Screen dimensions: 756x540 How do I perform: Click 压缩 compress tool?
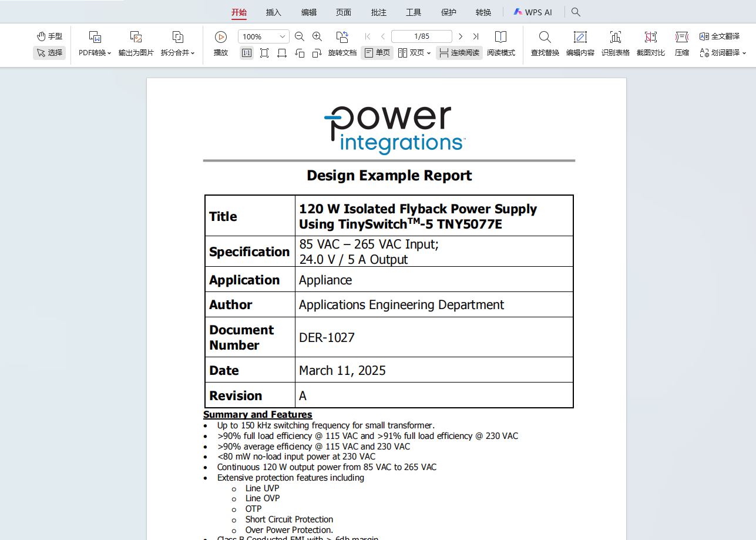682,44
